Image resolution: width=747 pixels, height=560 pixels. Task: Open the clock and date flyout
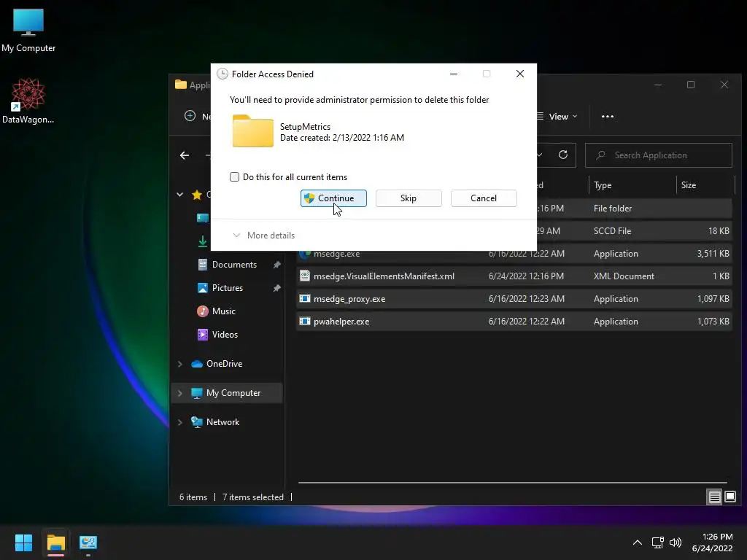click(712, 542)
